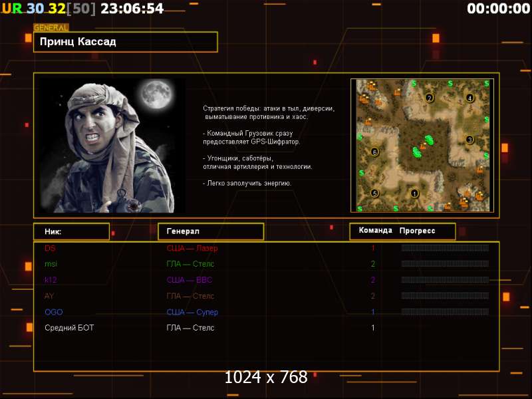The width and height of the screenshot is (532, 399).
Task: Click team number 2 in k12 row
Action: click(373, 280)
